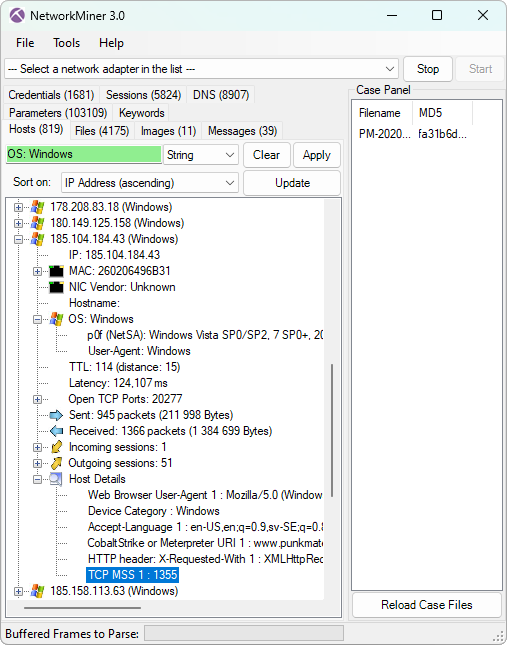The width and height of the screenshot is (507, 645).
Task: Expand the 178.208.83.18 host node
Action: 18,207
